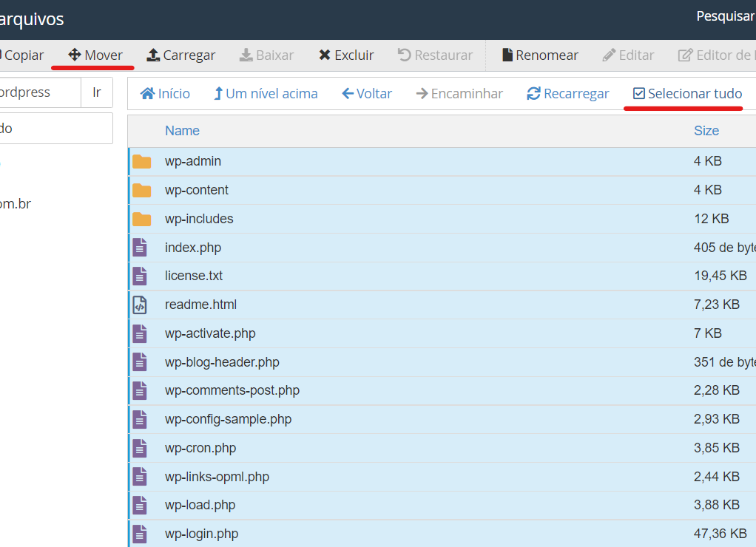Image resolution: width=756 pixels, height=547 pixels.
Task: Click the Encaminhar forward link
Action: (x=459, y=93)
